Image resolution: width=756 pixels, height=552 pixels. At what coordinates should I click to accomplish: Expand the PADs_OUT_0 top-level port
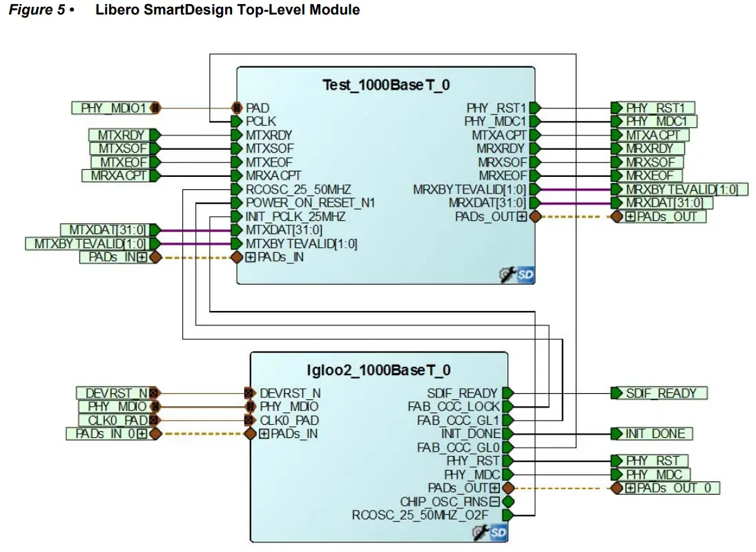tap(630, 488)
